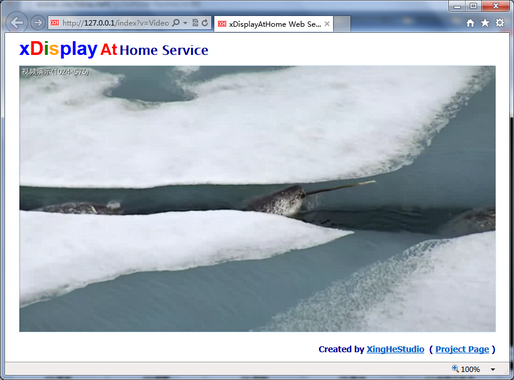
Task: Click the narwhal video display area
Action: (257, 199)
